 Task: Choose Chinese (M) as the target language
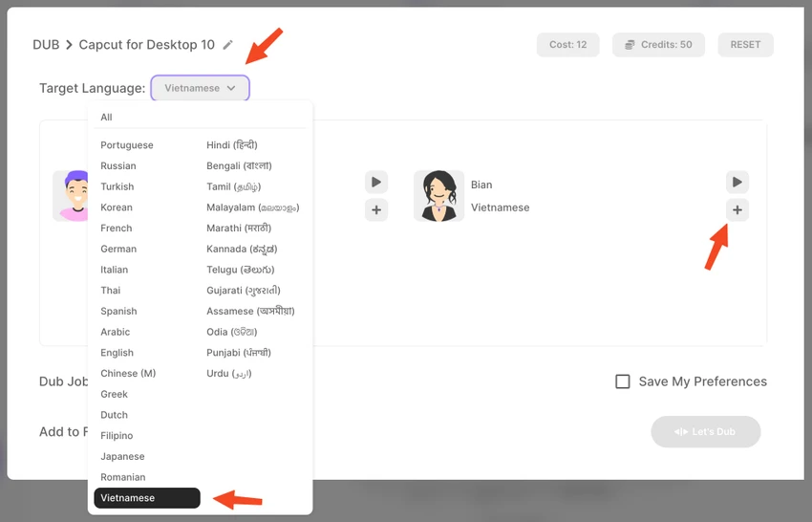128,373
